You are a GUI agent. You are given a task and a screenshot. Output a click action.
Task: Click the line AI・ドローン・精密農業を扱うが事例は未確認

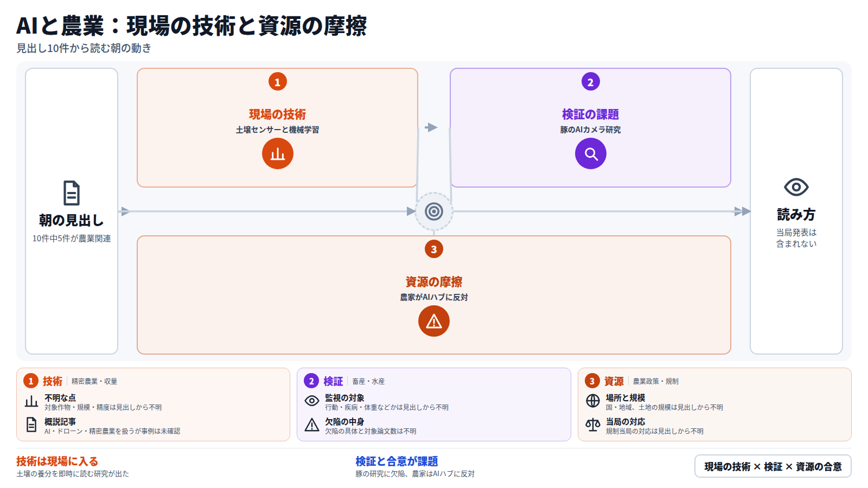(112, 432)
